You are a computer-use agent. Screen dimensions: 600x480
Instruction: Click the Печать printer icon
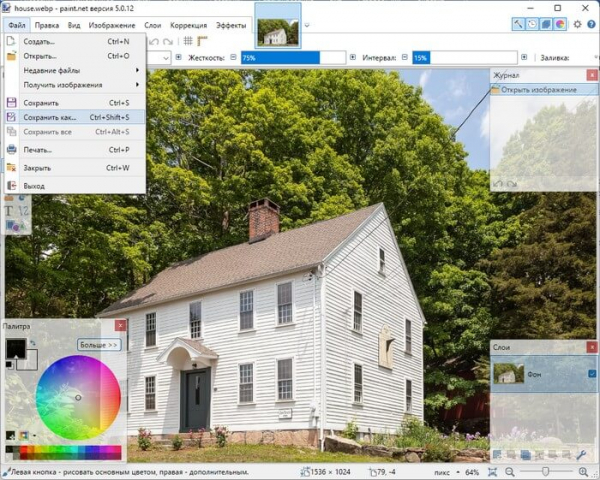[11, 150]
